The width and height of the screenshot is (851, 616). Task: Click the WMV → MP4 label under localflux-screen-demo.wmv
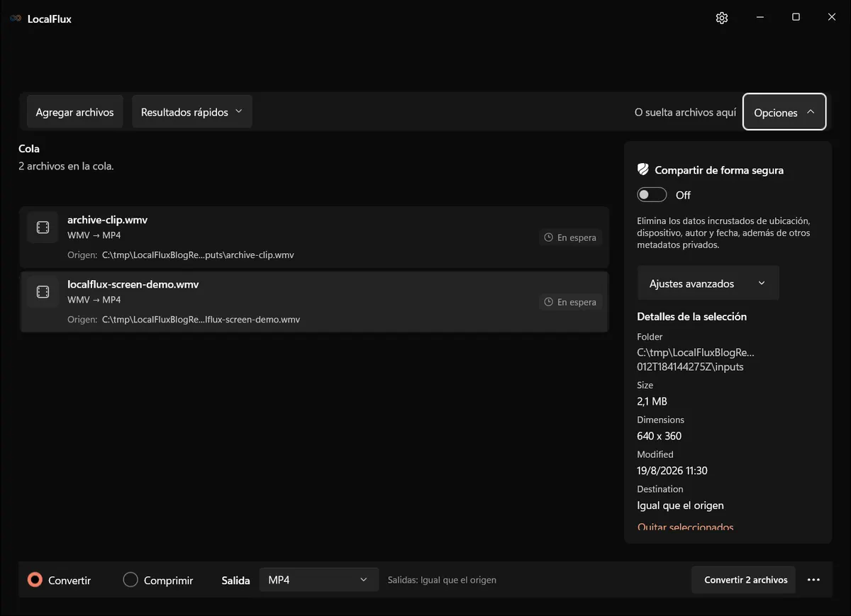pyautogui.click(x=94, y=300)
